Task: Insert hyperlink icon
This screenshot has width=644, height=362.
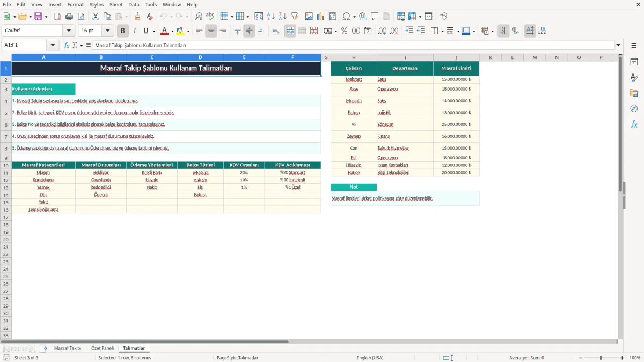Action: pyautogui.click(x=363, y=17)
